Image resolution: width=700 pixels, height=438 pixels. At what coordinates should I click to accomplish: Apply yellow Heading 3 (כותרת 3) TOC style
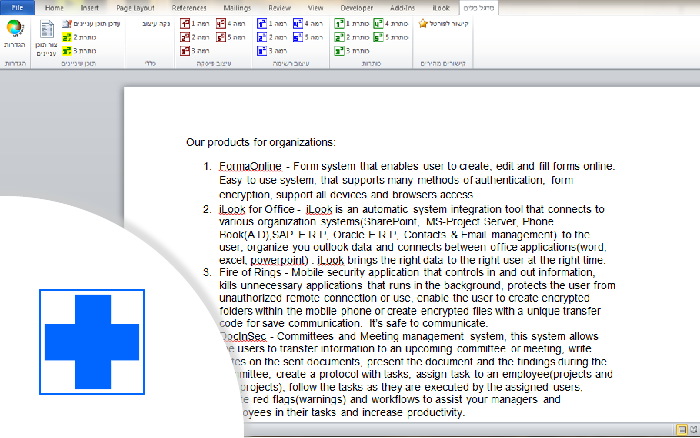pyautogui.click(x=79, y=51)
